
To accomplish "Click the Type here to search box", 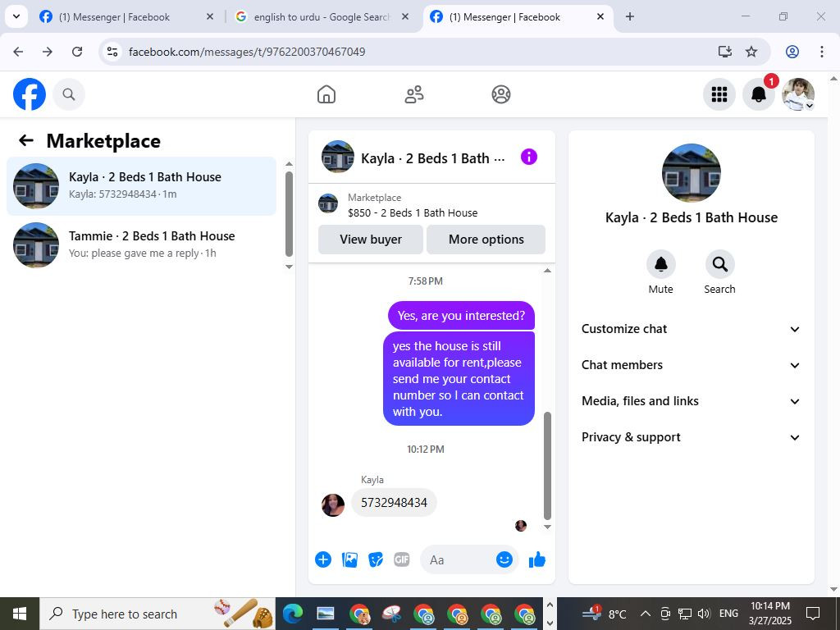I will pyautogui.click(x=157, y=614).
